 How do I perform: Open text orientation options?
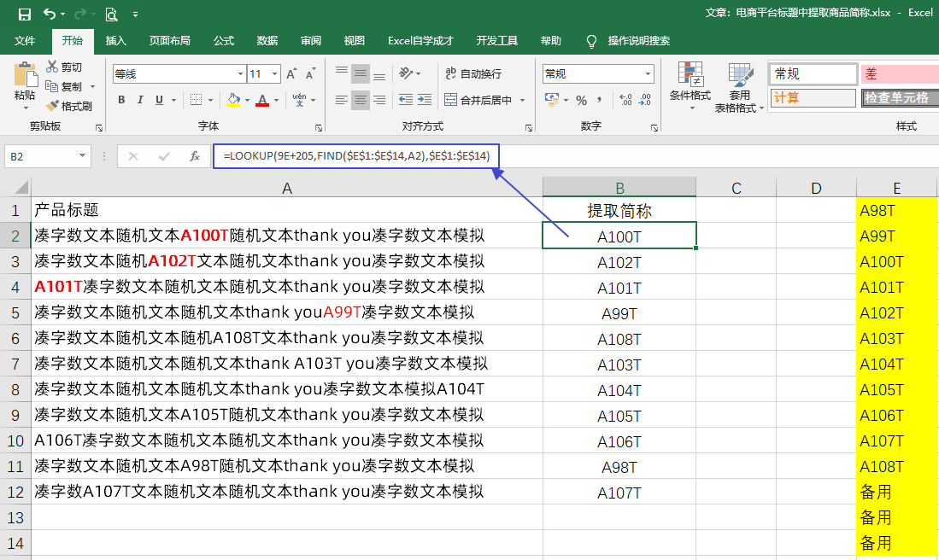click(410, 73)
